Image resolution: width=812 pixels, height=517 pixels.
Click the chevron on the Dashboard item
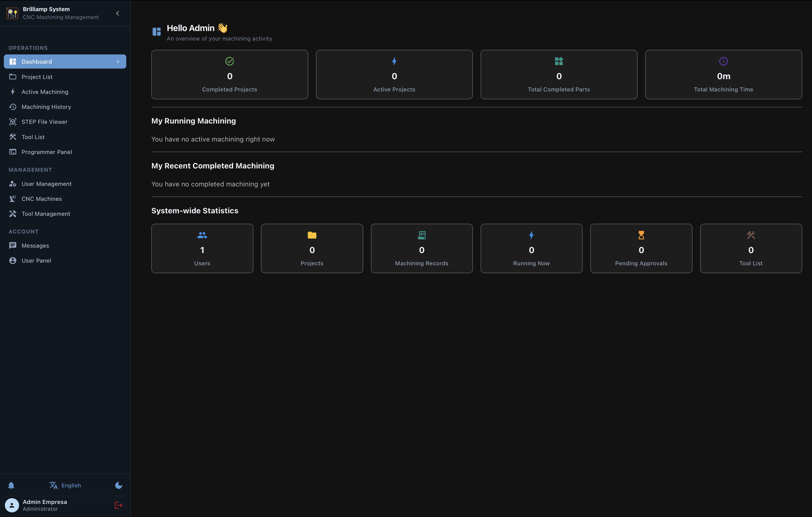(x=118, y=61)
